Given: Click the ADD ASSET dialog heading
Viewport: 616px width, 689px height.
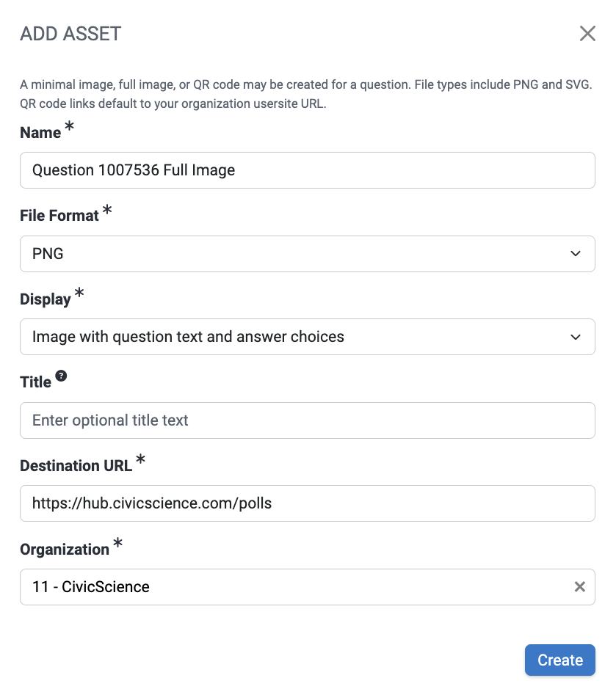Looking at the screenshot, I should pos(70,34).
